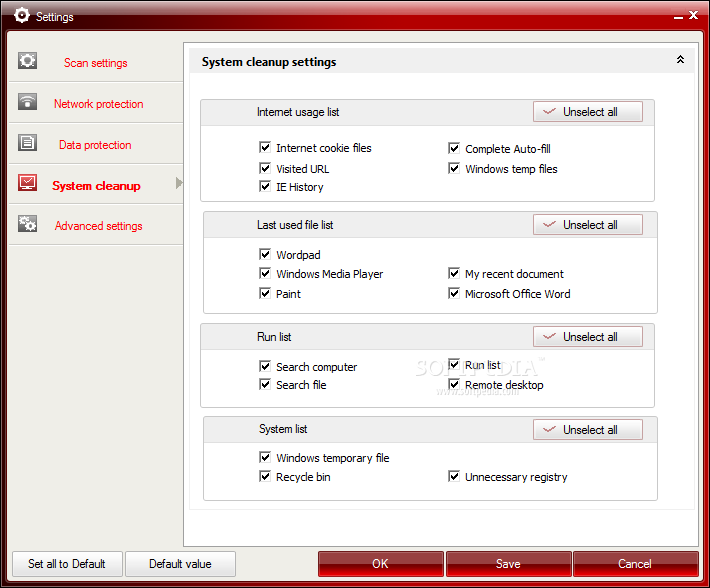Uncheck Internet cookie files checkbox
This screenshot has height=588, width=710.
pyautogui.click(x=265, y=148)
